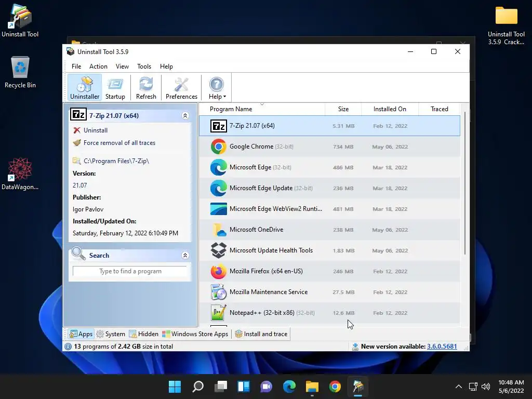Open taskbar Search
The image size is (532, 399).
pos(198,387)
